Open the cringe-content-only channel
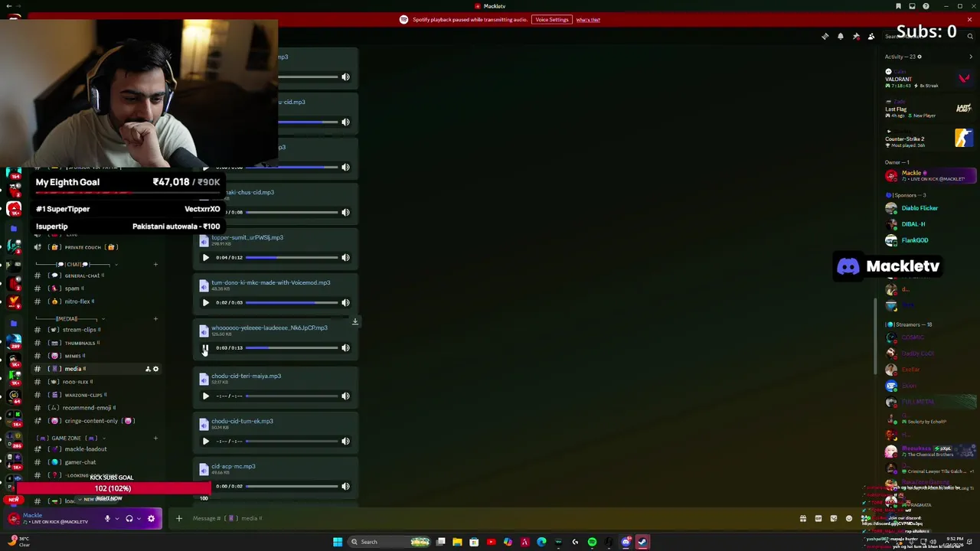Image resolution: width=980 pixels, height=551 pixels. tap(96, 421)
